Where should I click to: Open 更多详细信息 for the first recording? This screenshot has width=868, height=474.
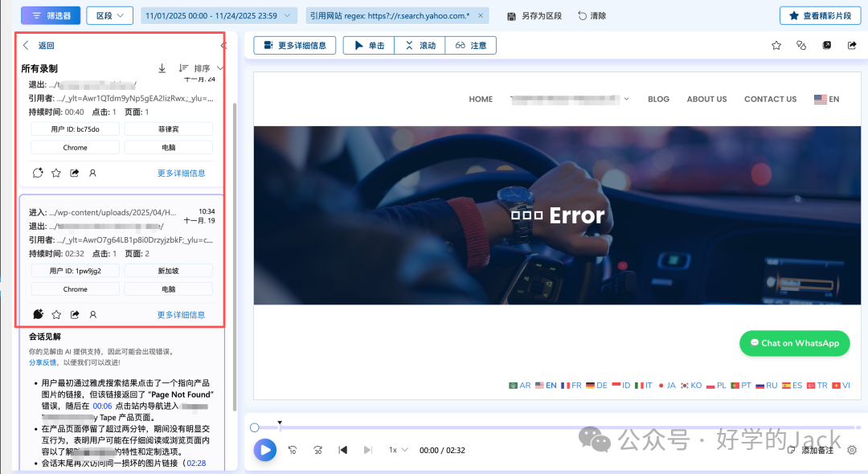182,173
